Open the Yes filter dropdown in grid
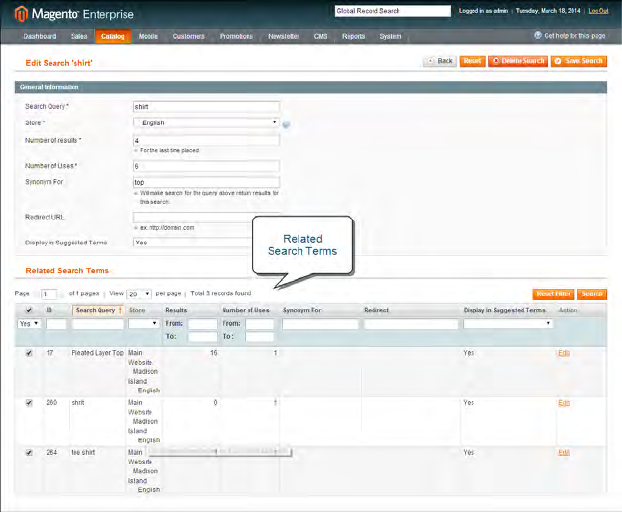Image resolution: width=622 pixels, height=512 pixels. 29,324
